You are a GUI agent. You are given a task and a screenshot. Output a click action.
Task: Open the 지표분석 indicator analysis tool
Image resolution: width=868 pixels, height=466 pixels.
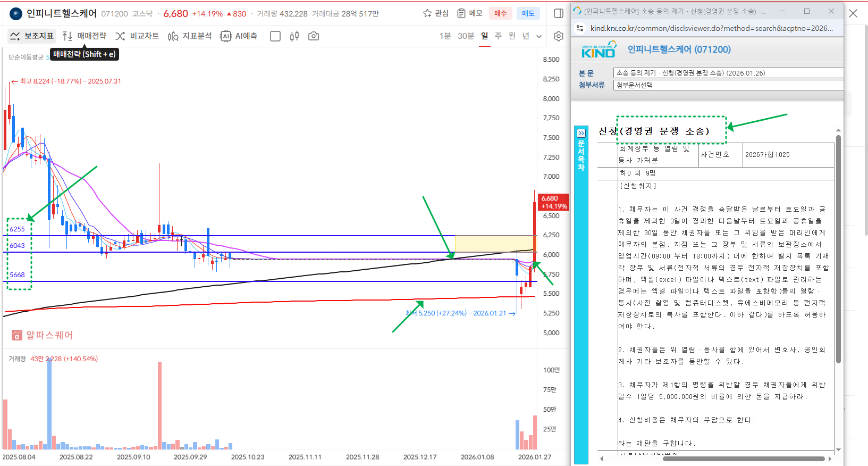(190, 36)
